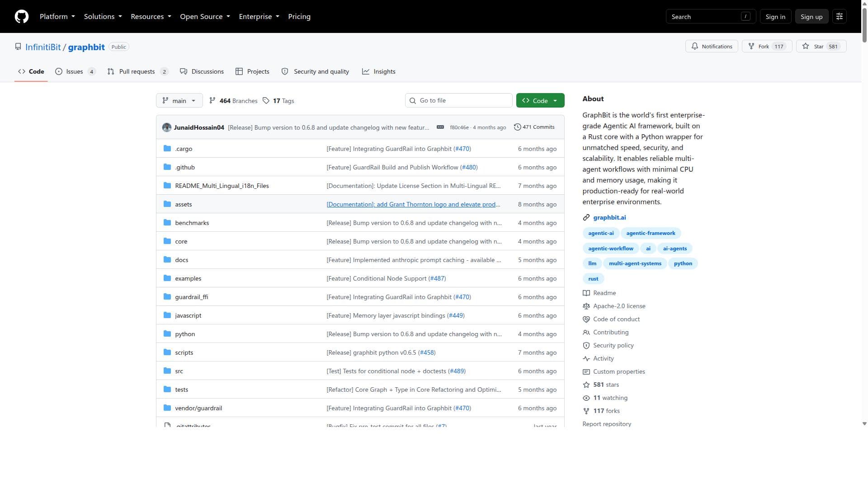Click the eye icon beside 11 watching
Screen dimensions: 868x488
[586, 398]
